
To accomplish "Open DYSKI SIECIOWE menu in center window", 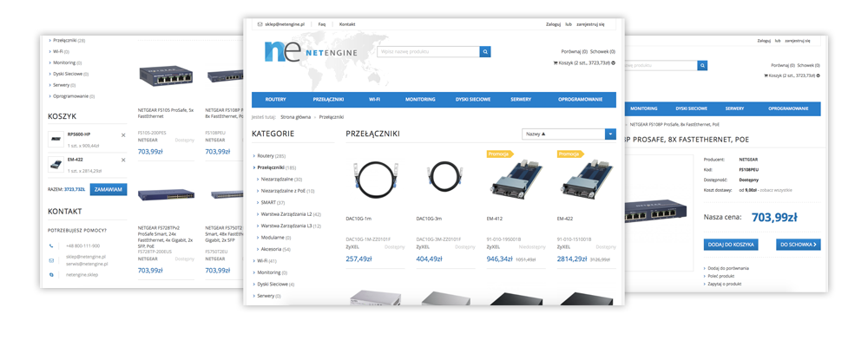I will tap(473, 100).
